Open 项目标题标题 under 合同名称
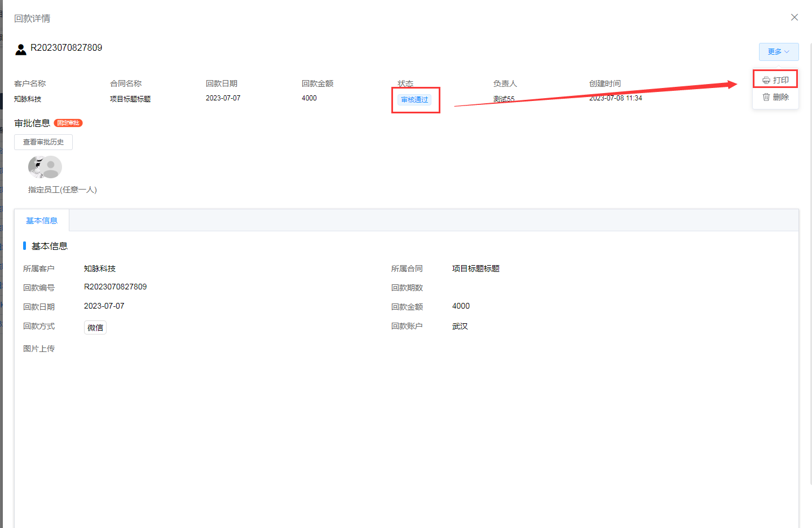Image resolution: width=812 pixels, height=528 pixels. click(x=130, y=99)
